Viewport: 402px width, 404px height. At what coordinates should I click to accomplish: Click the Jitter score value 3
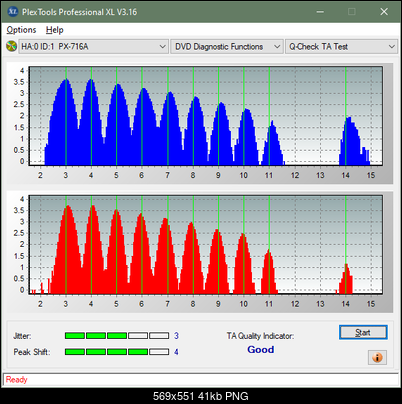pyautogui.click(x=176, y=336)
